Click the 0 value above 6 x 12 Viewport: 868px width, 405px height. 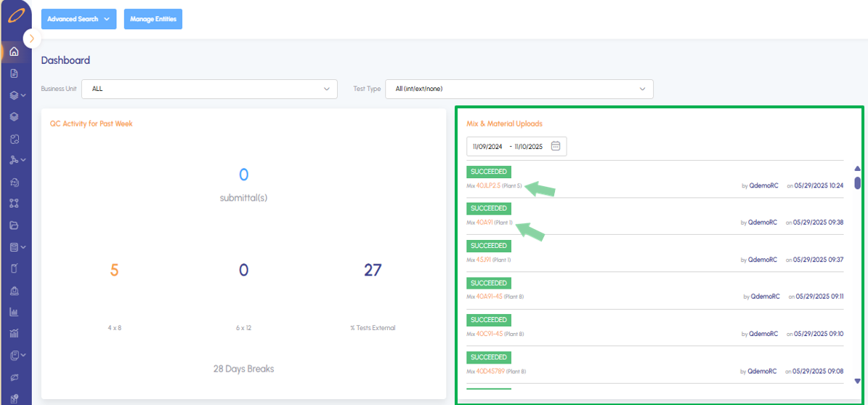pyautogui.click(x=243, y=270)
